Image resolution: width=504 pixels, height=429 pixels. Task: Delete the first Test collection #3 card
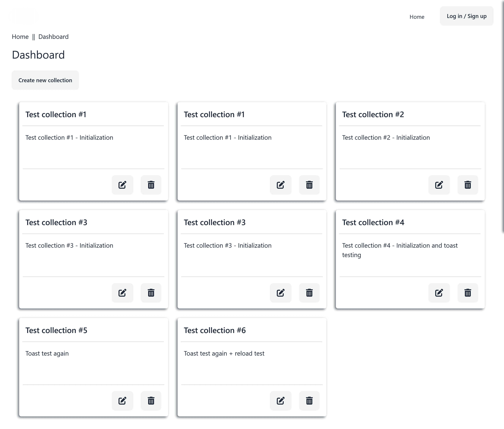pos(151,293)
